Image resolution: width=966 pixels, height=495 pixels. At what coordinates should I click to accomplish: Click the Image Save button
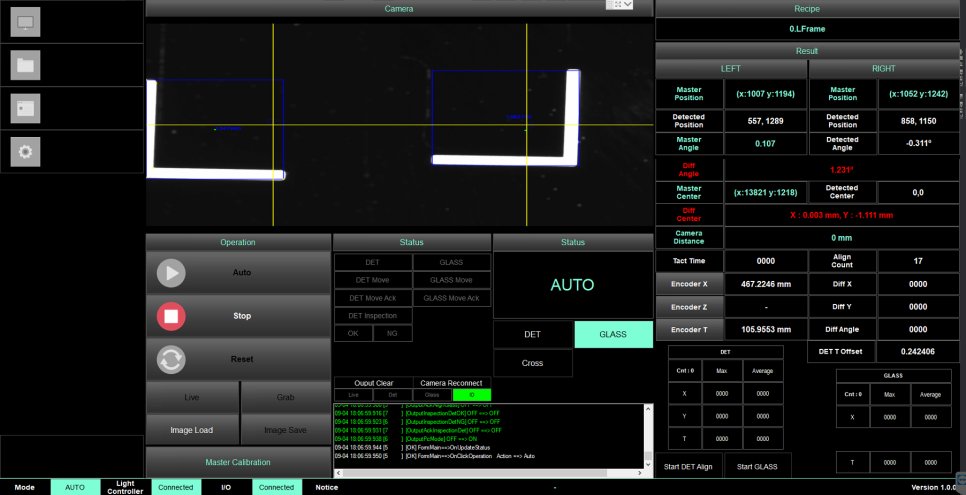286,430
